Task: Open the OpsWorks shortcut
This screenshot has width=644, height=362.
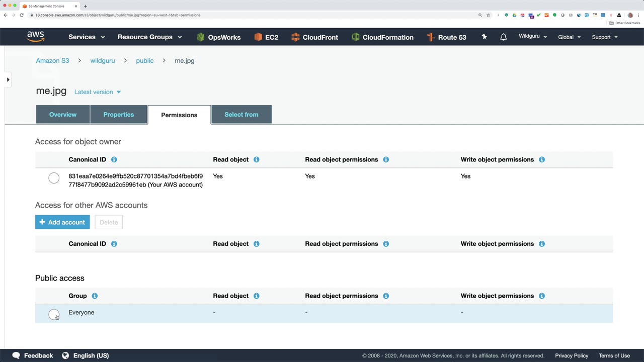Action: click(218, 37)
